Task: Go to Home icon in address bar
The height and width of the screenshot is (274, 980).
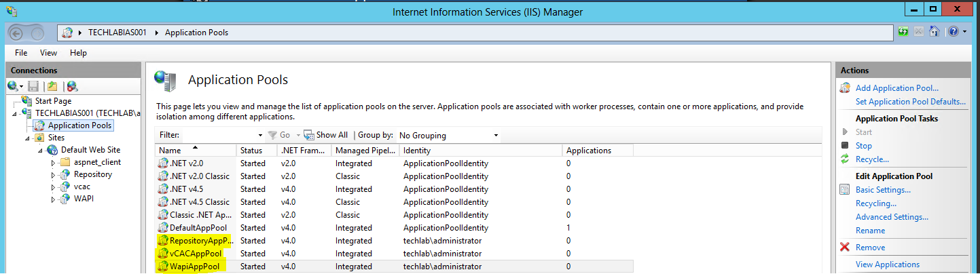Action: coord(934,32)
